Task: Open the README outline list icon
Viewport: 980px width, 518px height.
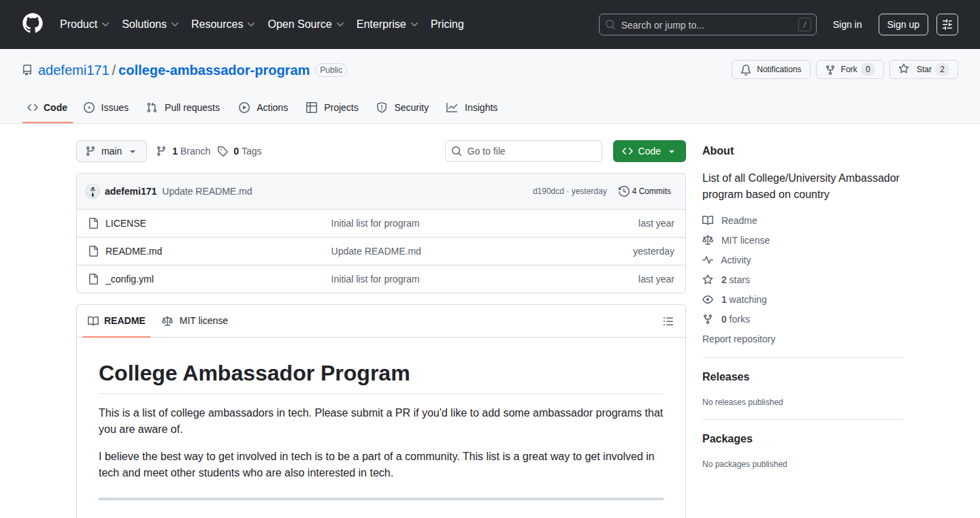Action: (x=668, y=321)
